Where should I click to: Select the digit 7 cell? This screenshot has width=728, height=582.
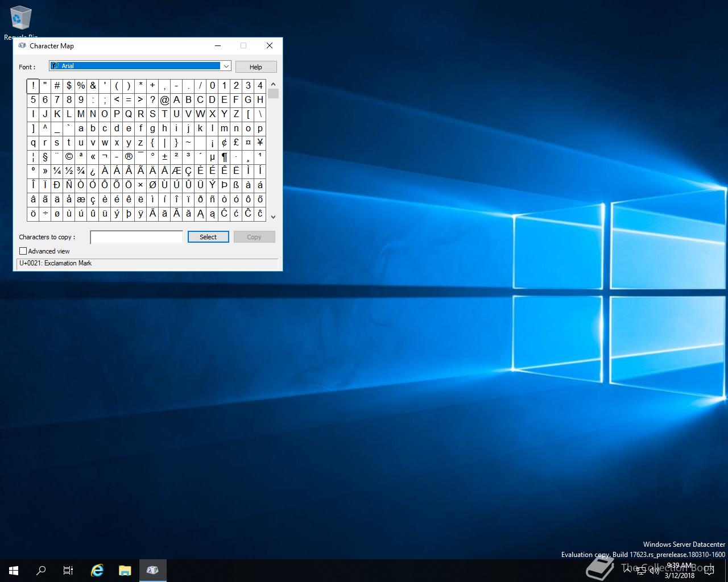tap(57, 99)
